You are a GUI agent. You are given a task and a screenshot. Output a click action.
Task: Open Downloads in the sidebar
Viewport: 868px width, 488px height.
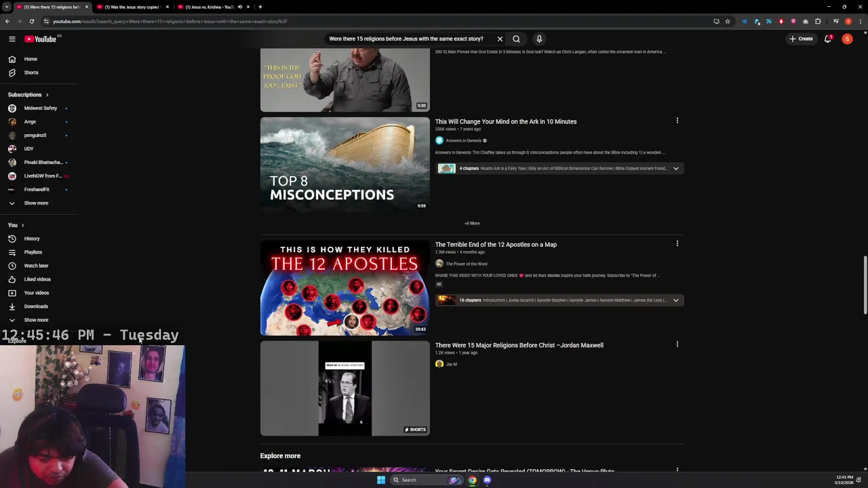[x=36, y=306]
